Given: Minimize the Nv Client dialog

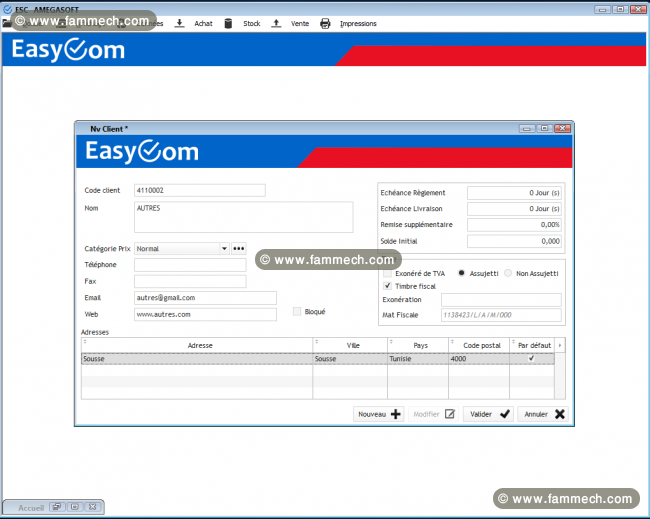Looking at the screenshot, I should point(527,129).
